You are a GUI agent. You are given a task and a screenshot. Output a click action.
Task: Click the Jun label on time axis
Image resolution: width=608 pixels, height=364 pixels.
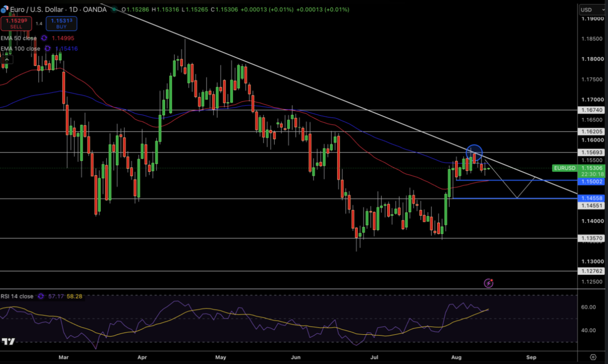coord(296,357)
